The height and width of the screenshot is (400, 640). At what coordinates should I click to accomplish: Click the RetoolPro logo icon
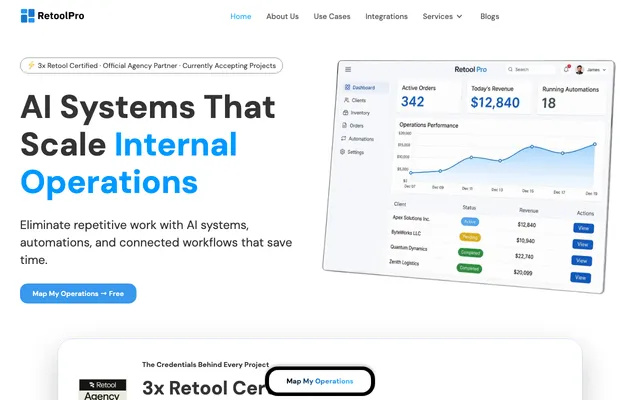click(x=28, y=16)
